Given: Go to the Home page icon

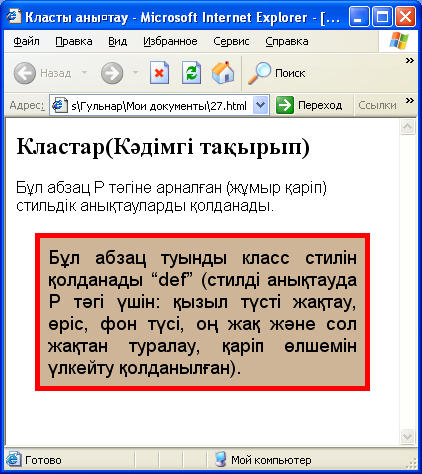Looking at the screenshot, I should pyautogui.click(x=223, y=73).
